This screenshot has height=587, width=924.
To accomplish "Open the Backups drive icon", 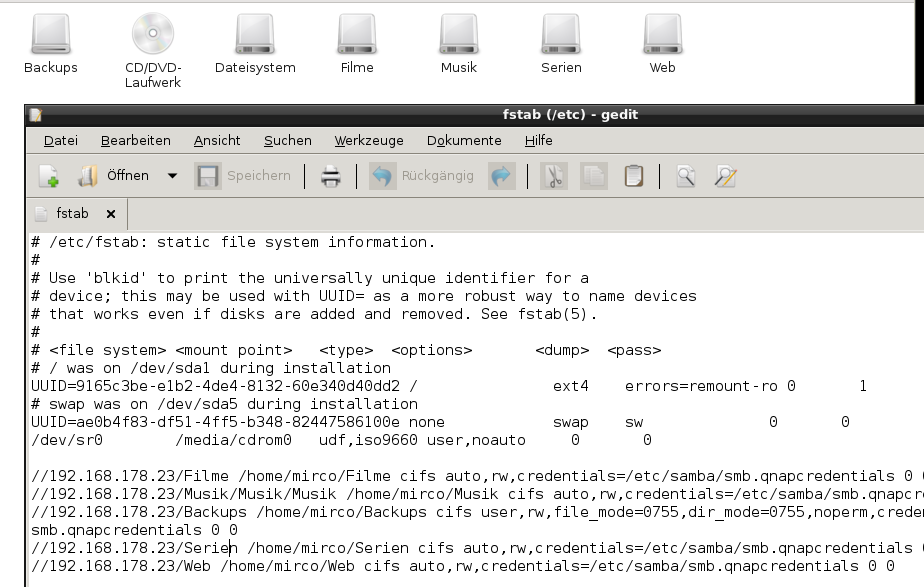I will coord(51,34).
